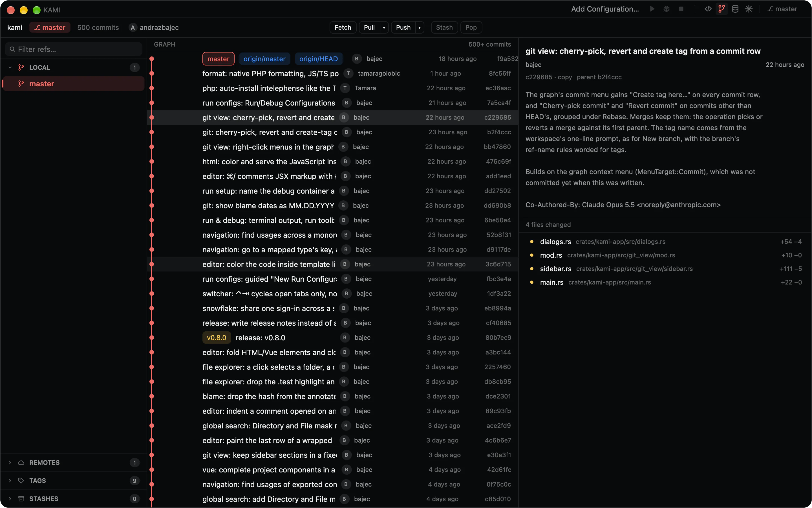Click modified dot icon beside main.rs
Screen dimensions: 812x508
[532, 282]
